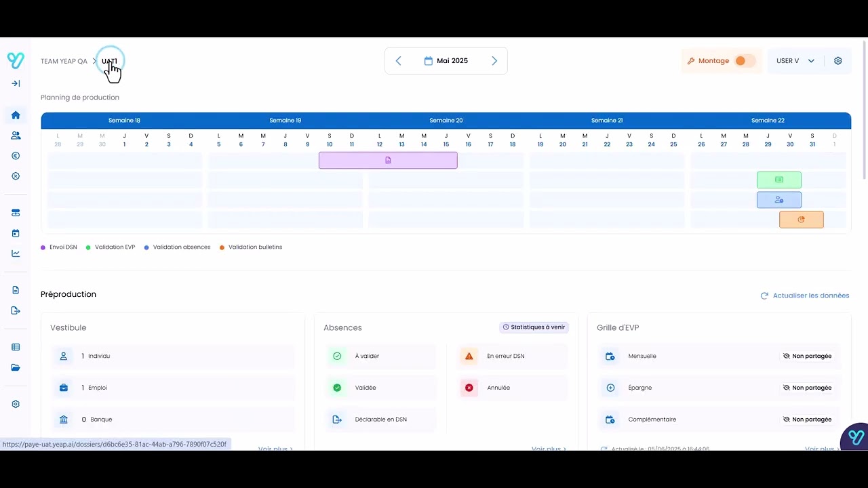Click the purple Envoi DSN planning bar
Viewport: 868px width, 488px height.
click(388, 160)
